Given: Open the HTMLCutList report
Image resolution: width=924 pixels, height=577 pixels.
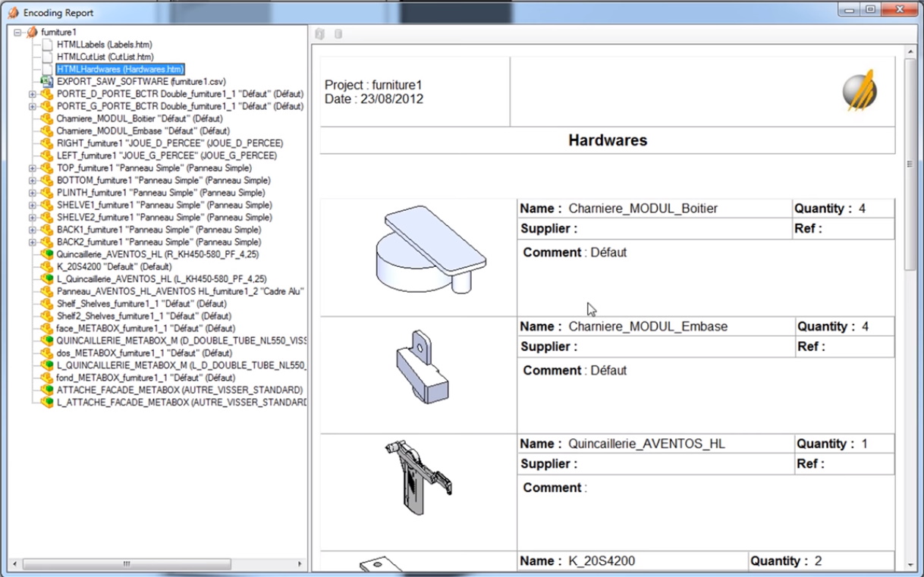Looking at the screenshot, I should point(105,57).
